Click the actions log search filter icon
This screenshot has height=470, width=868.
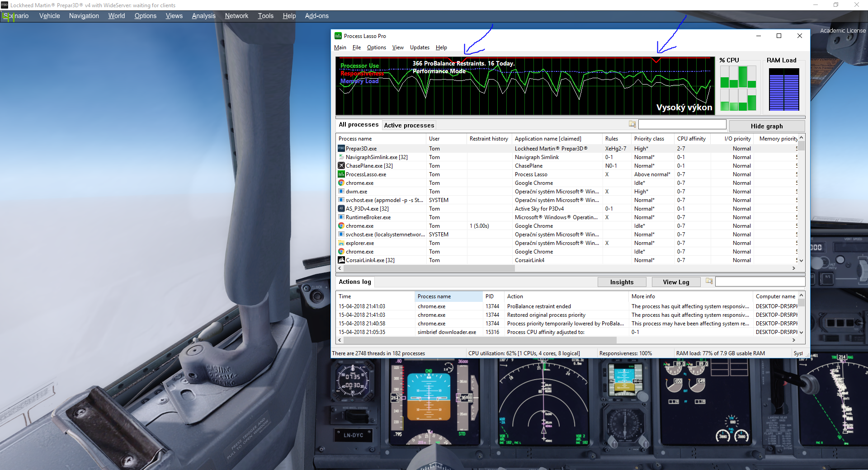coord(709,282)
